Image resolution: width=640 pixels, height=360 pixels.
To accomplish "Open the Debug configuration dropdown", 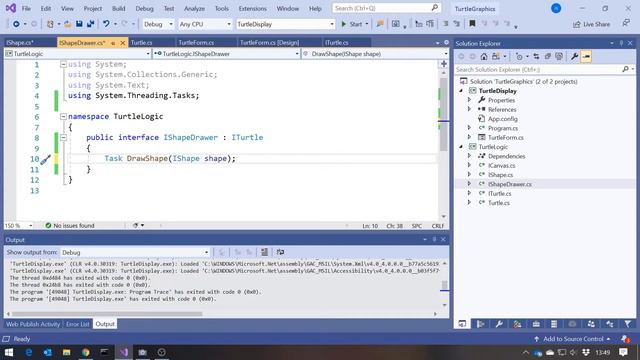I will pos(158,24).
